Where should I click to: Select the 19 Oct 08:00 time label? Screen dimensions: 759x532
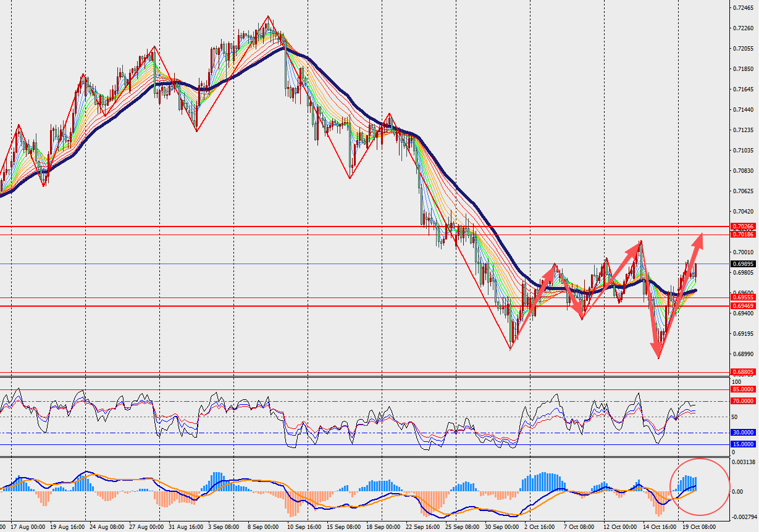(x=698, y=528)
